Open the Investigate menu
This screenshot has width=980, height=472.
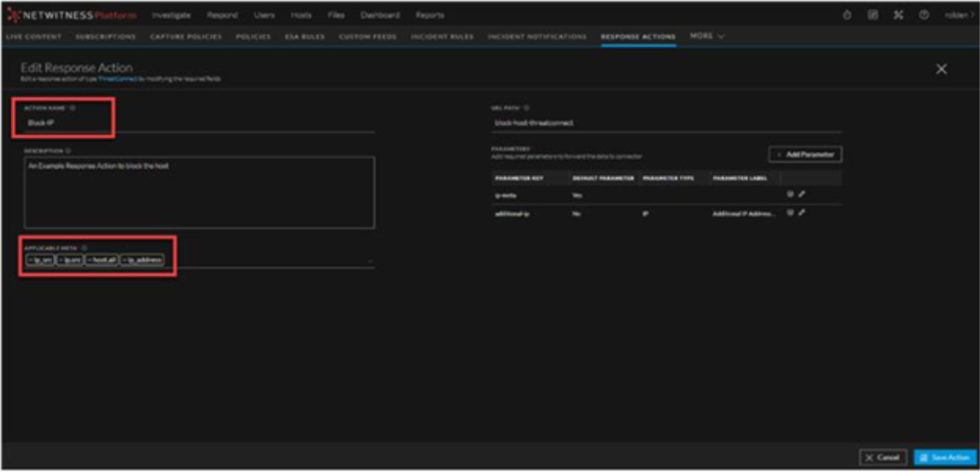coord(171,15)
